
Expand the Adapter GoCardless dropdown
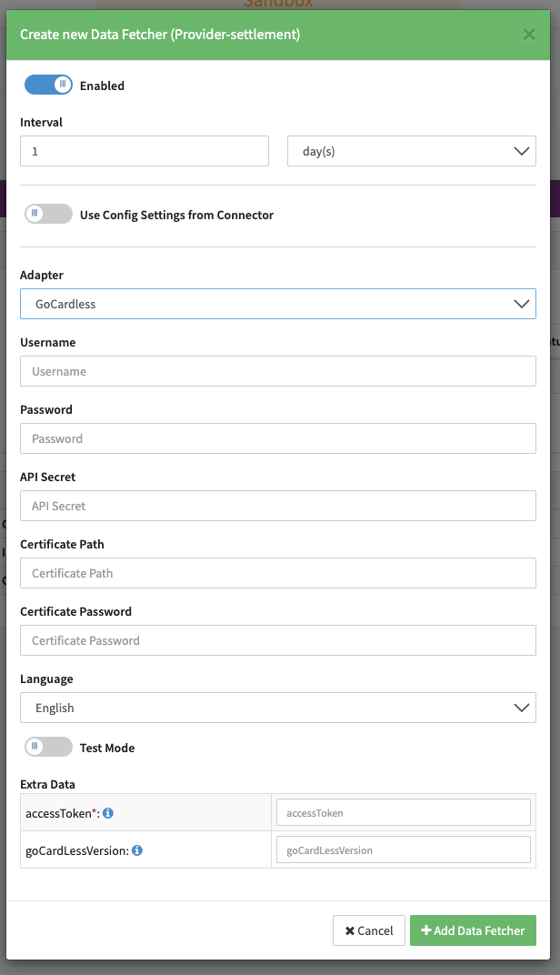point(278,304)
